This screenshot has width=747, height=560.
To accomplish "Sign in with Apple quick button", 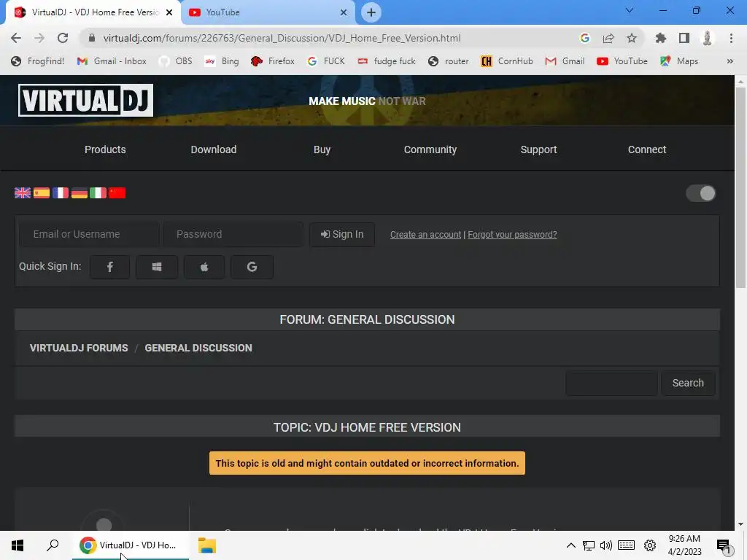I will point(204,267).
